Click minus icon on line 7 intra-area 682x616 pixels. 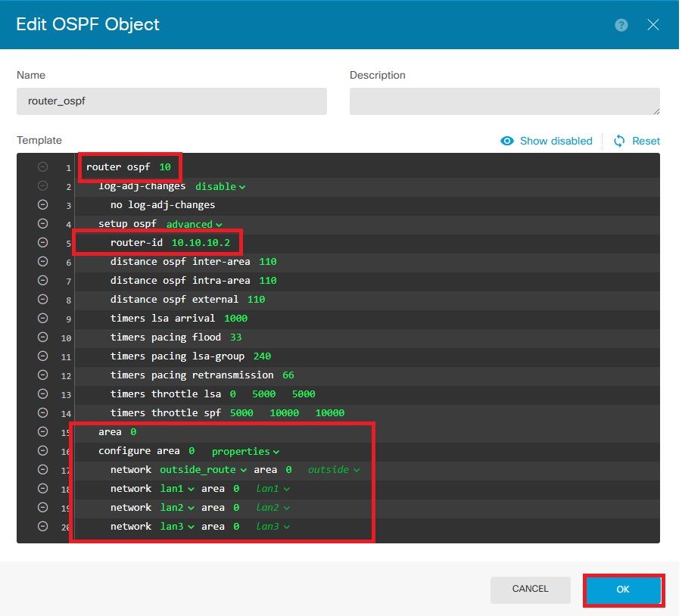(43, 280)
